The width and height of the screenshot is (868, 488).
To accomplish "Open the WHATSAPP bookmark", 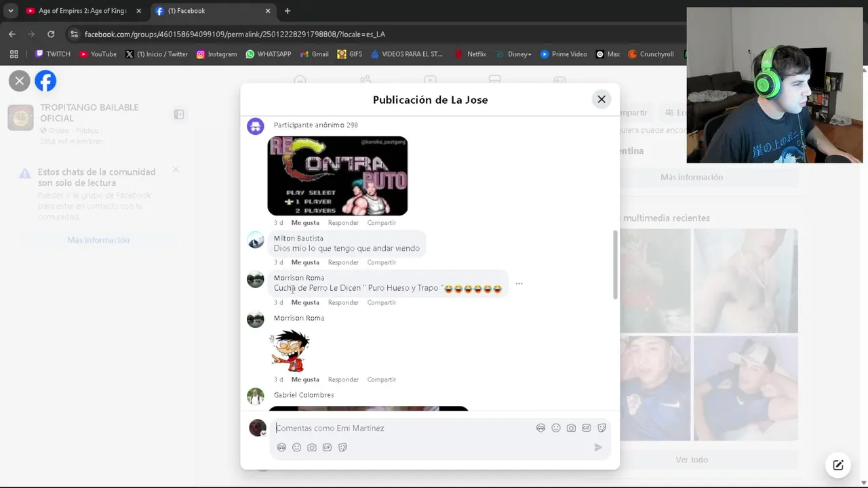I will click(269, 54).
